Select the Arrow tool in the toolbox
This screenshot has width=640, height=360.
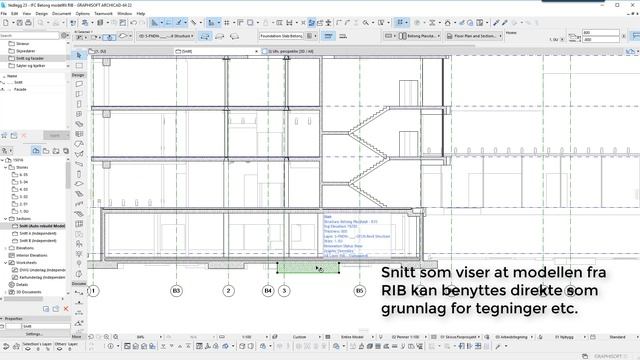(79, 55)
